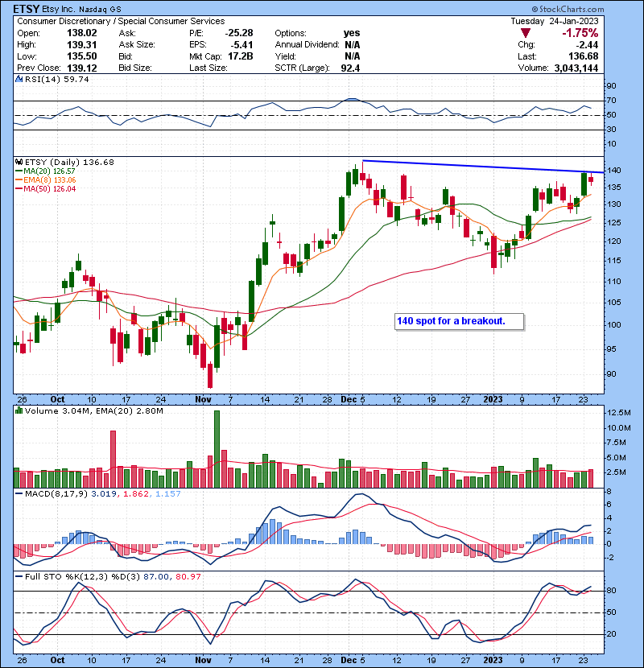Click the tall red October volume spike bar
Screen dimensions: 644x668
click(113, 460)
